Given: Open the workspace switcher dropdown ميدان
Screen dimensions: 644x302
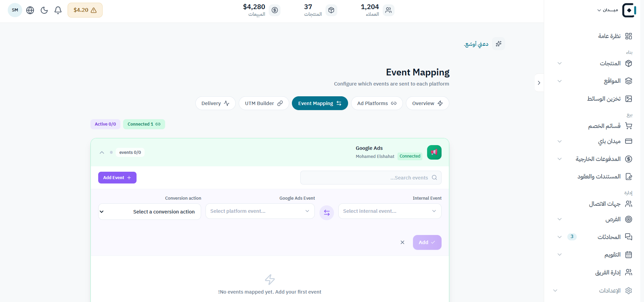Looking at the screenshot, I should click(607, 10).
